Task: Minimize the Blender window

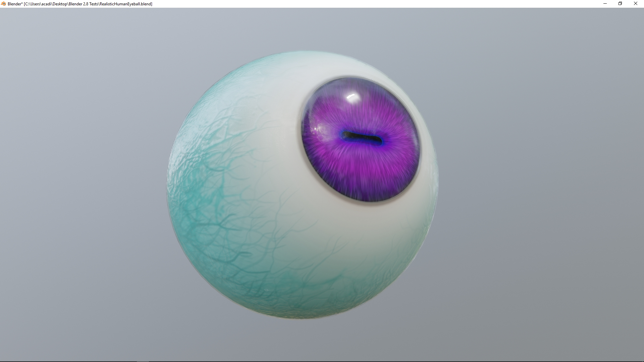Action: [605, 4]
